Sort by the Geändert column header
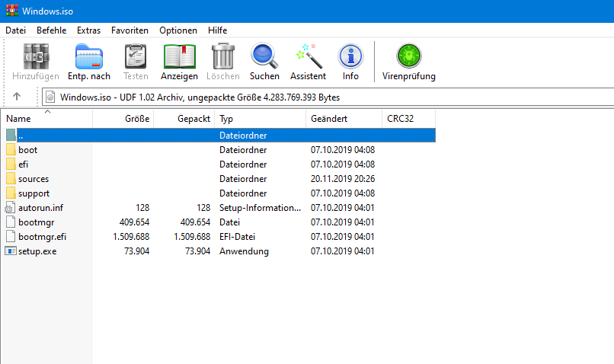 [x=344, y=119]
